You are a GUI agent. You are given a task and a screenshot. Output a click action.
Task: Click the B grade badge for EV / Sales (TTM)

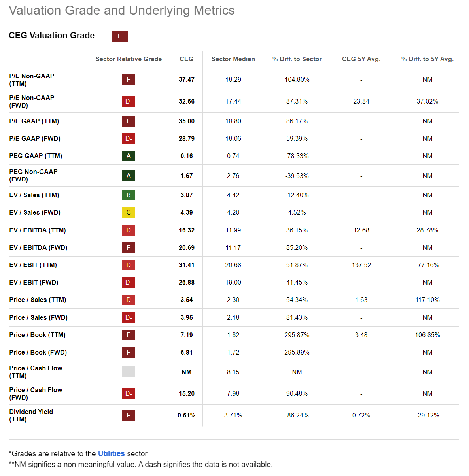pos(129,195)
